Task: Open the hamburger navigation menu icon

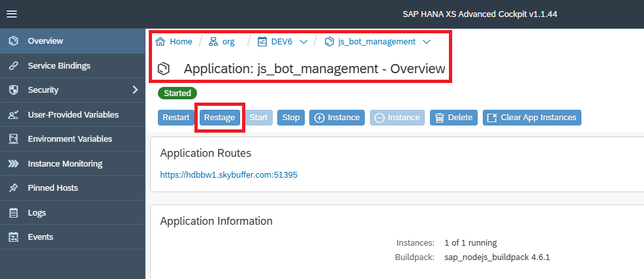Action: [x=12, y=14]
